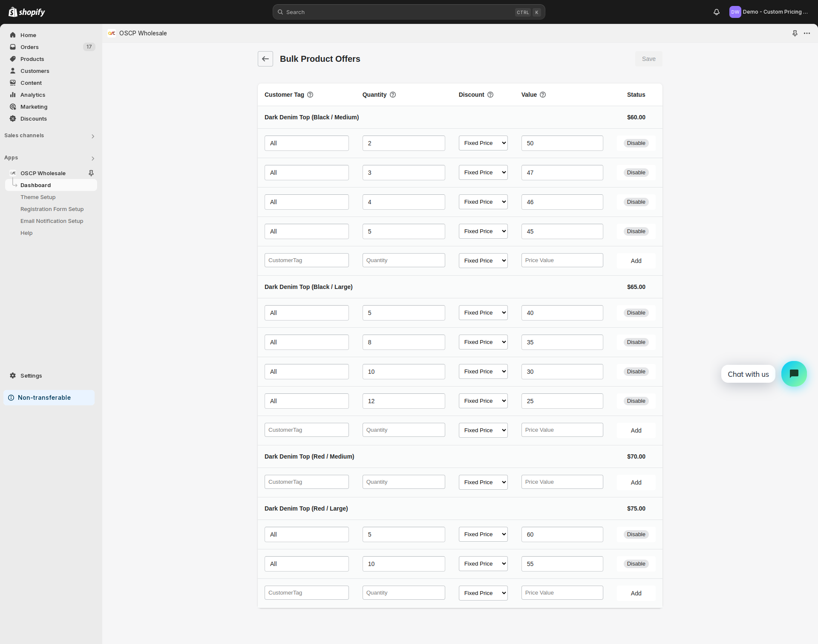Open the Customer Tag help icon

point(310,95)
